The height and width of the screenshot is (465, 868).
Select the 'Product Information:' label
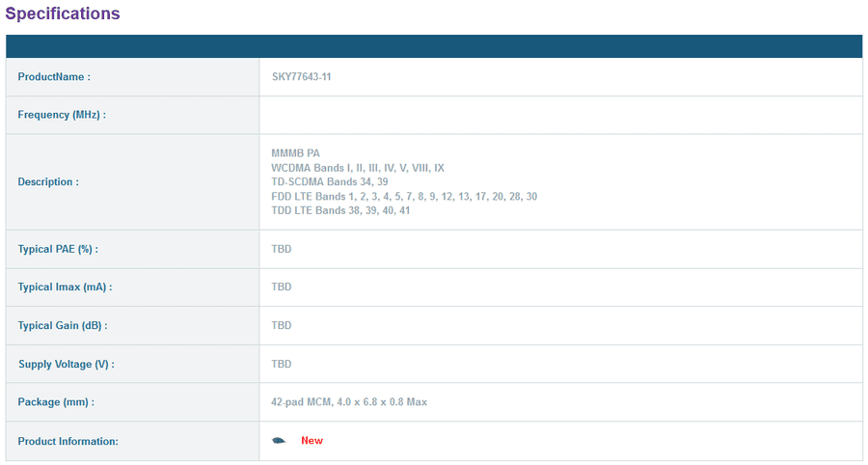pyautogui.click(x=68, y=441)
